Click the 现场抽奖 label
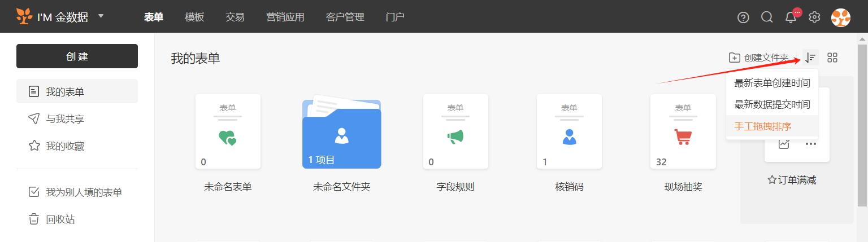 point(683,187)
